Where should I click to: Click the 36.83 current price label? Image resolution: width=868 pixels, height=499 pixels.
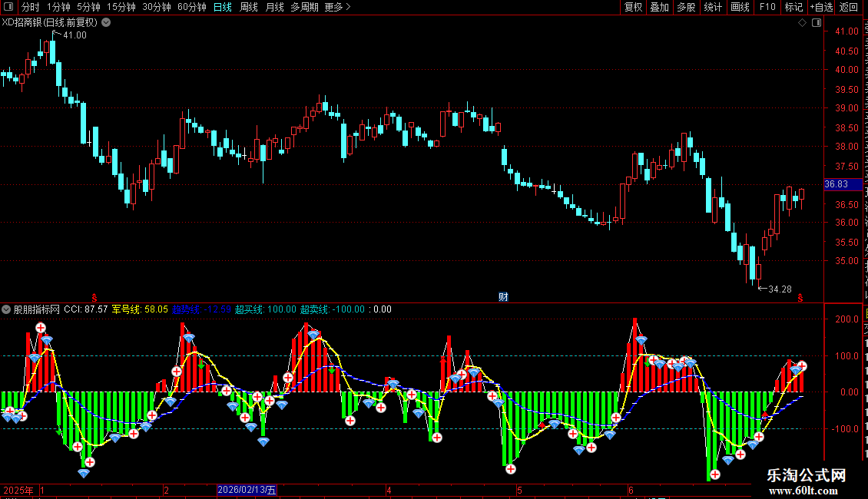[x=843, y=184]
